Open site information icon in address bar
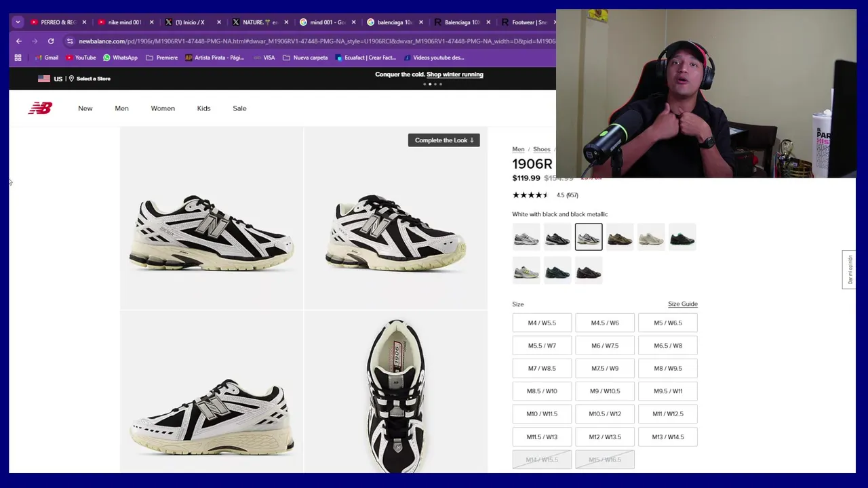Screen dimensions: 868x488 pos(70,41)
